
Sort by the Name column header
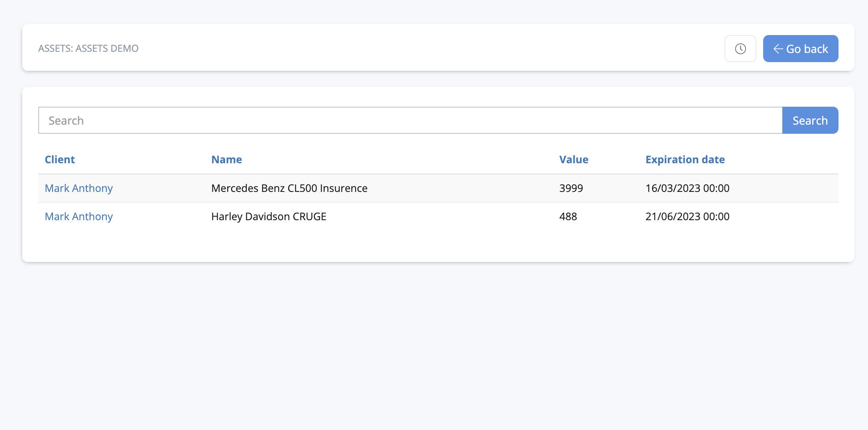(226, 159)
